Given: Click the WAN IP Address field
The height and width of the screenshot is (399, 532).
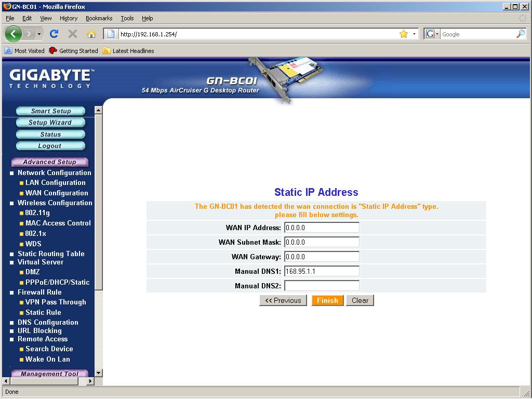Looking at the screenshot, I should click(x=322, y=228).
